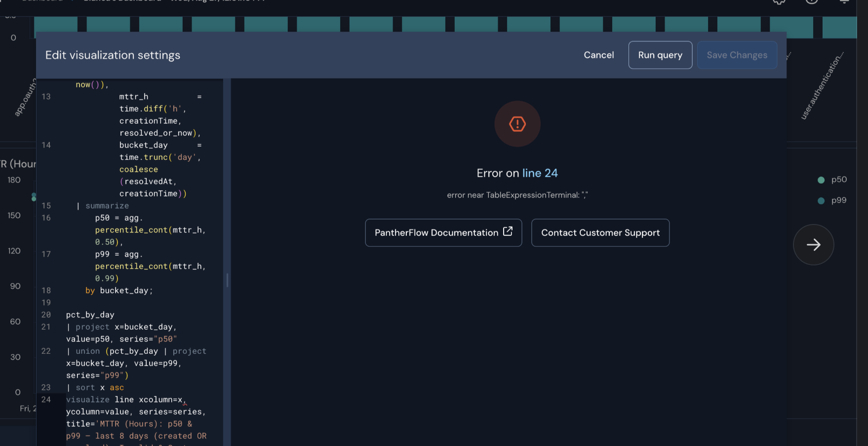Open the help icon in the top bar
Viewport: 868px width, 446px height.
[812, 2]
